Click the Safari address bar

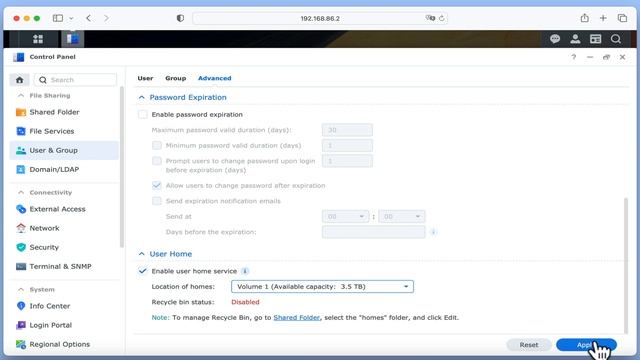click(320, 18)
